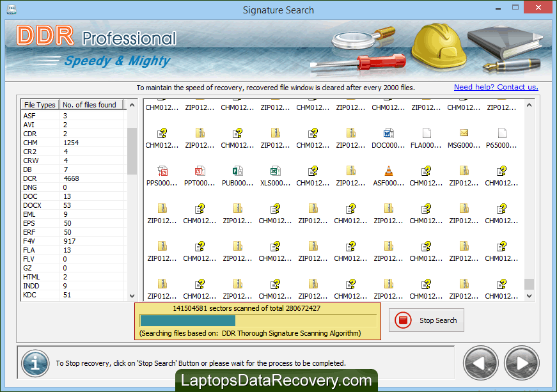Select the CRW file type row
557x392 pixels.
(x=74, y=161)
